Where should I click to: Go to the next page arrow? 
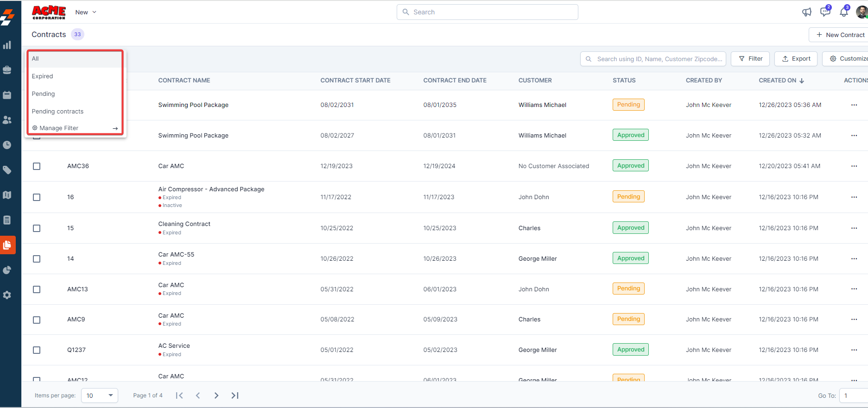coord(216,395)
